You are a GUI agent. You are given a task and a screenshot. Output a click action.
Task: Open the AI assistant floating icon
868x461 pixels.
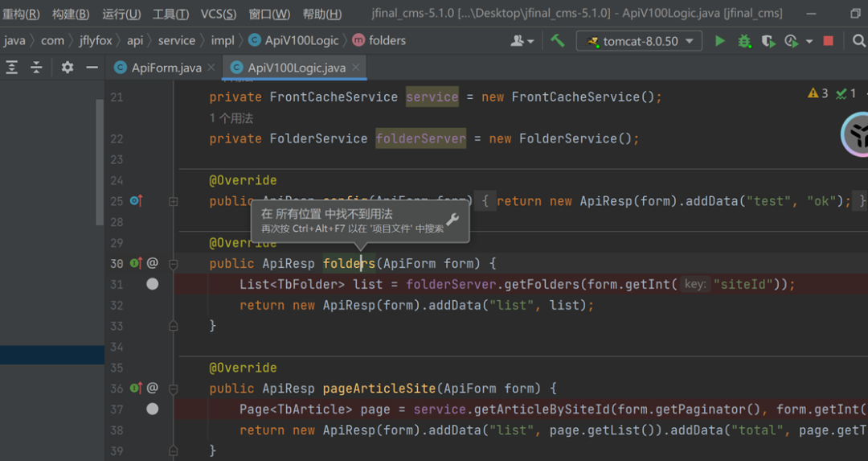[856, 134]
